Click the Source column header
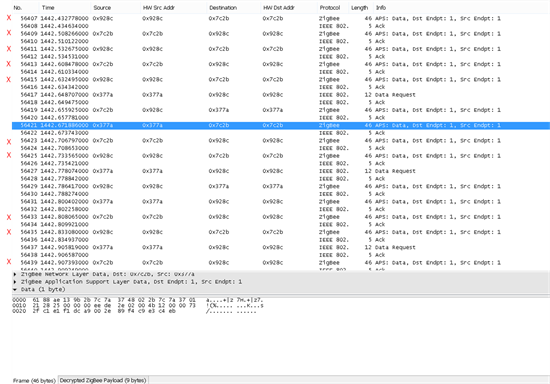 115,8
